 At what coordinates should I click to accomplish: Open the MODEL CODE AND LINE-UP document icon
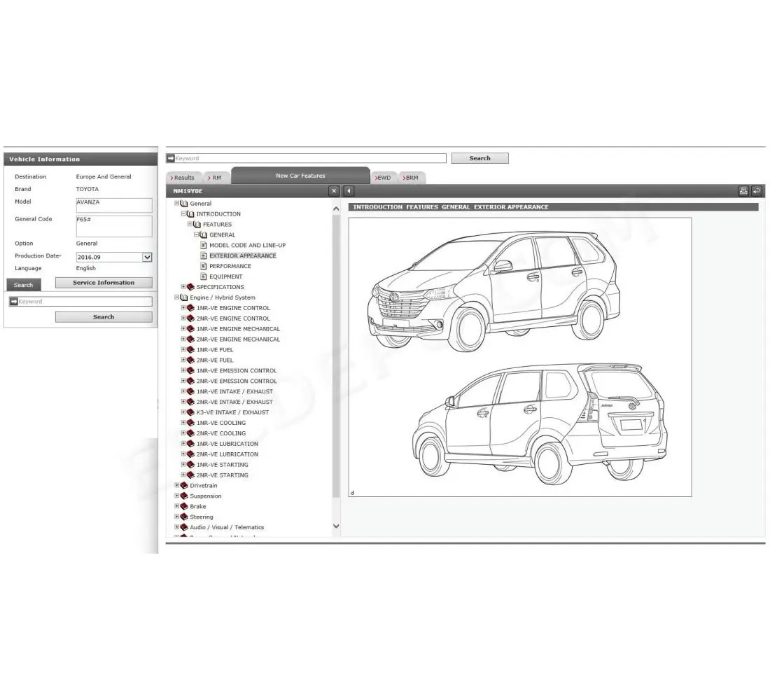click(204, 245)
